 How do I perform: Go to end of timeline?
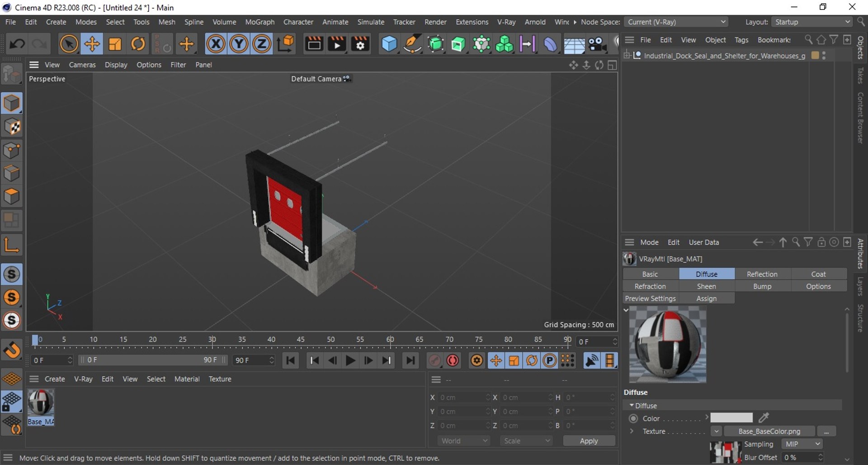click(410, 361)
